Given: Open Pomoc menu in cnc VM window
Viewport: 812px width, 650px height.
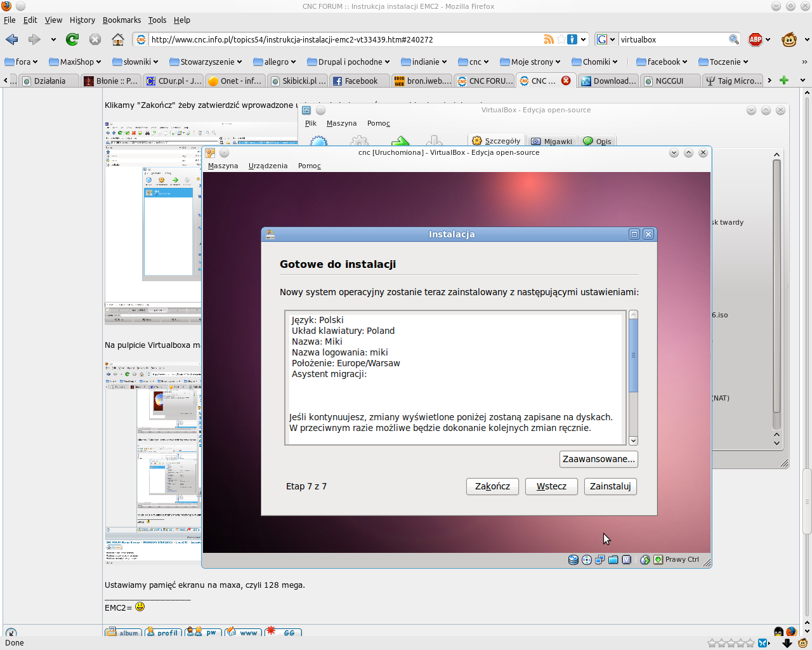Looking at the screenshot, I should [x=310, y=166].
